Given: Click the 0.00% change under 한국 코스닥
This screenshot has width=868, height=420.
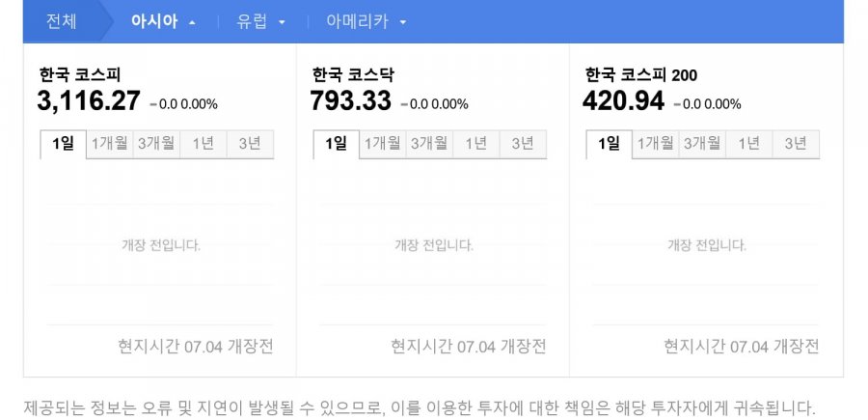Looking at the screenshot, I should pyautogui.click(x=450, y=104).
